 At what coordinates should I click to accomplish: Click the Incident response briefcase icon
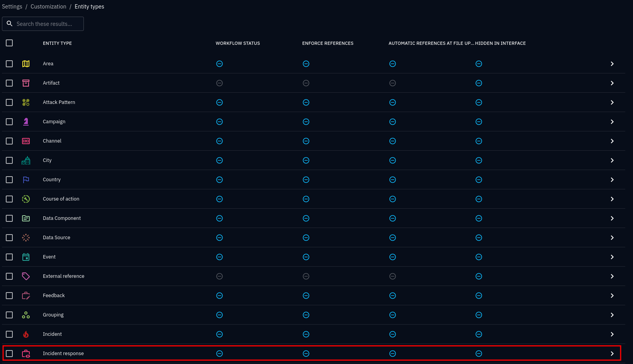pyautogui.click(x=26, y=354)
